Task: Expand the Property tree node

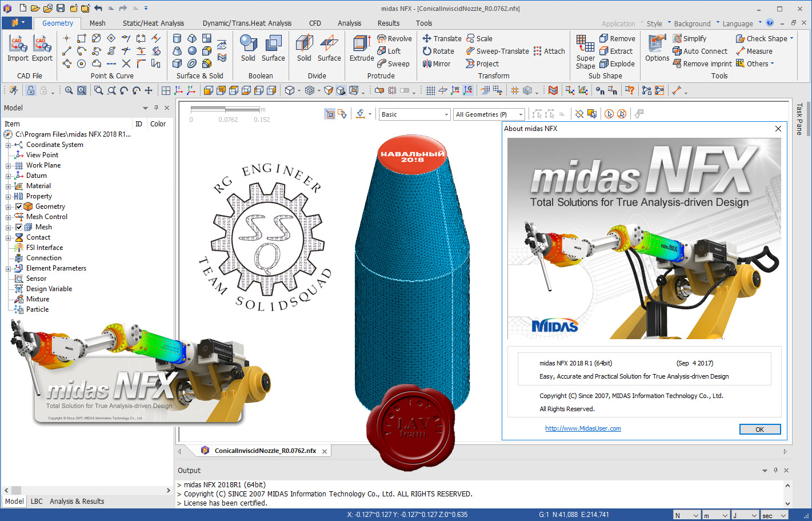Action: click(9, 197)
